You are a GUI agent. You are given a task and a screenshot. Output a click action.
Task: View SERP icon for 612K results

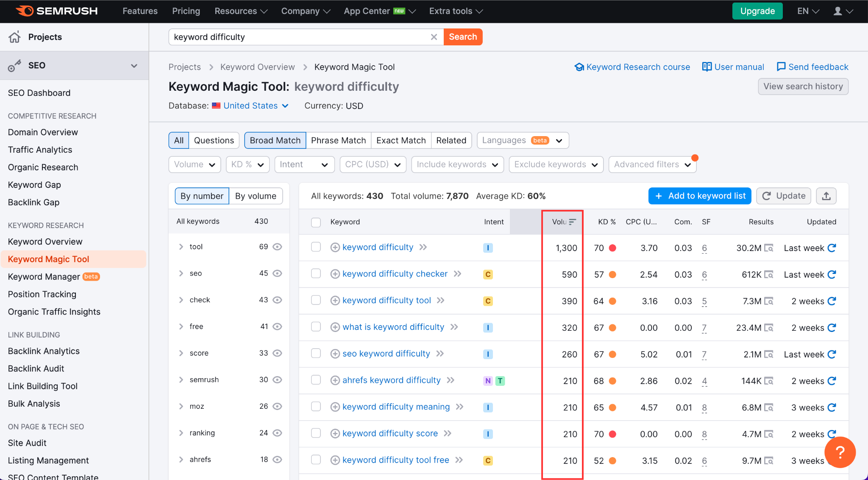[769, 275]
